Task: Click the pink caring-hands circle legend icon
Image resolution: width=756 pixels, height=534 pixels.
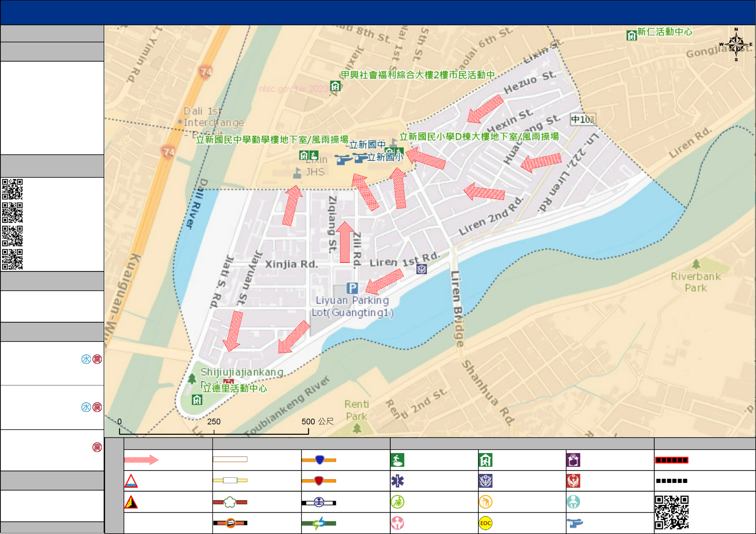Action: [x=397, y=523]
